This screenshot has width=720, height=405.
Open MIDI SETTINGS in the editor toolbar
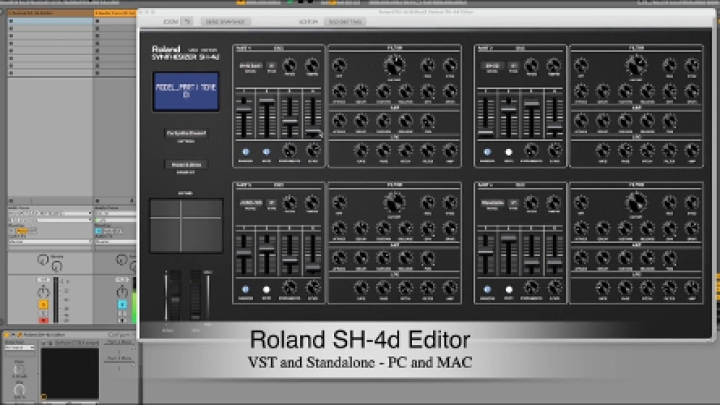[x=345, y=22]
